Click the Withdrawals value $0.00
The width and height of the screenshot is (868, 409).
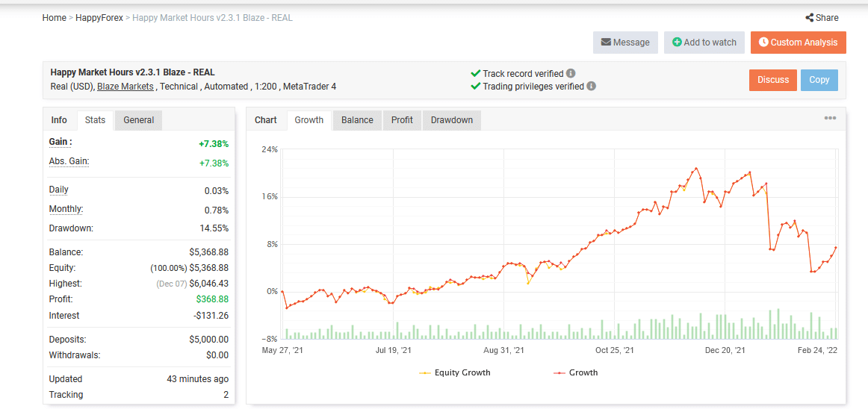point(217,355)
